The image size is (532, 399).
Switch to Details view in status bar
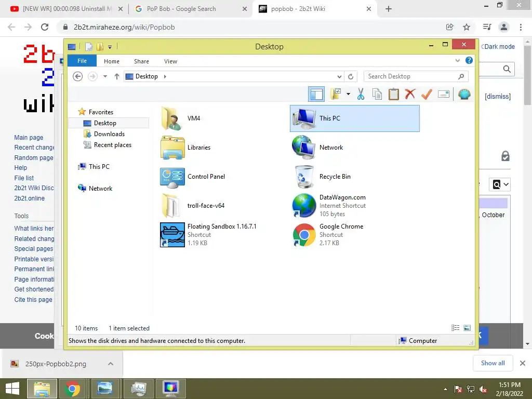click(455, 327)
